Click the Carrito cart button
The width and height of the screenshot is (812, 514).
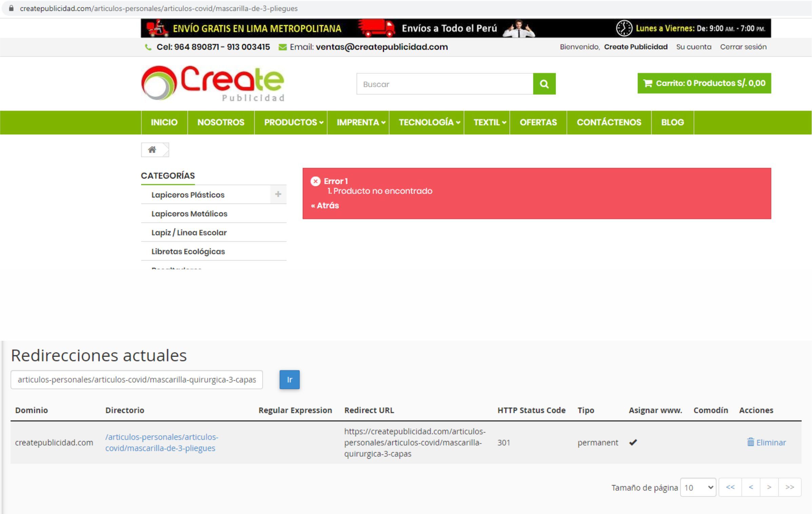click(704, 83)
